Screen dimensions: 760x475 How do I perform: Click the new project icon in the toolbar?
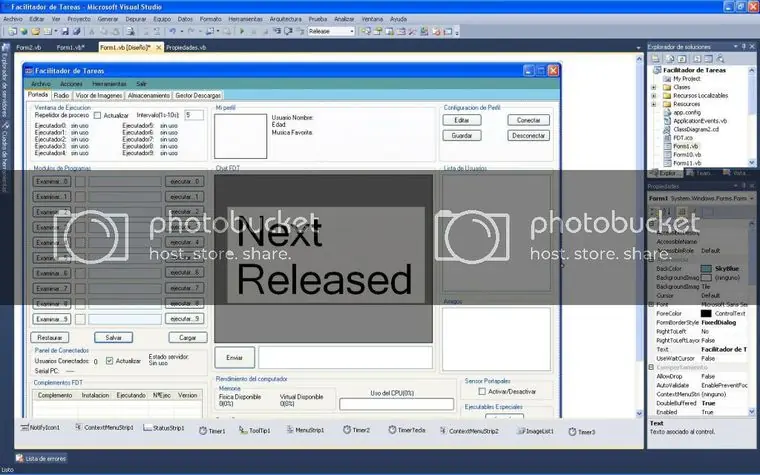coord(12,32)
